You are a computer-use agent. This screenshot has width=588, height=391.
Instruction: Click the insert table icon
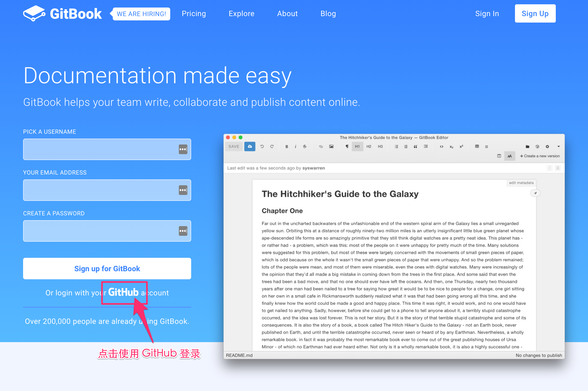(x=477, y=147)
